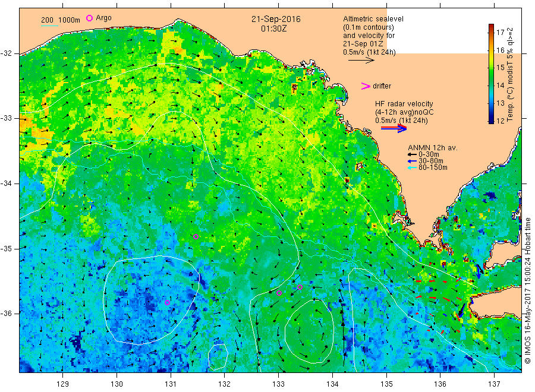Viewport: 535px width, 392px height.
Task: Click the 13 label on temperature scale
Action: tap(500, 103)
